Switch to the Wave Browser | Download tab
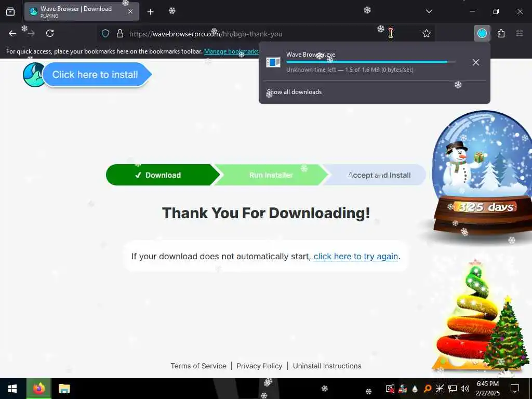The width and height of the screenshot is (532, 399). [x=82, y=11]
